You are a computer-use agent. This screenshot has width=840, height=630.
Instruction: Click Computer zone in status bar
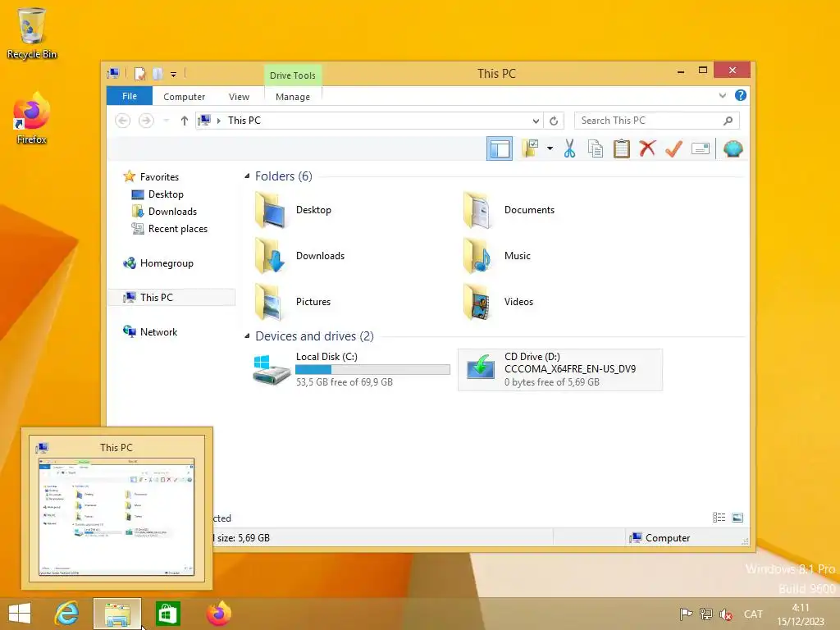point(660,538)
